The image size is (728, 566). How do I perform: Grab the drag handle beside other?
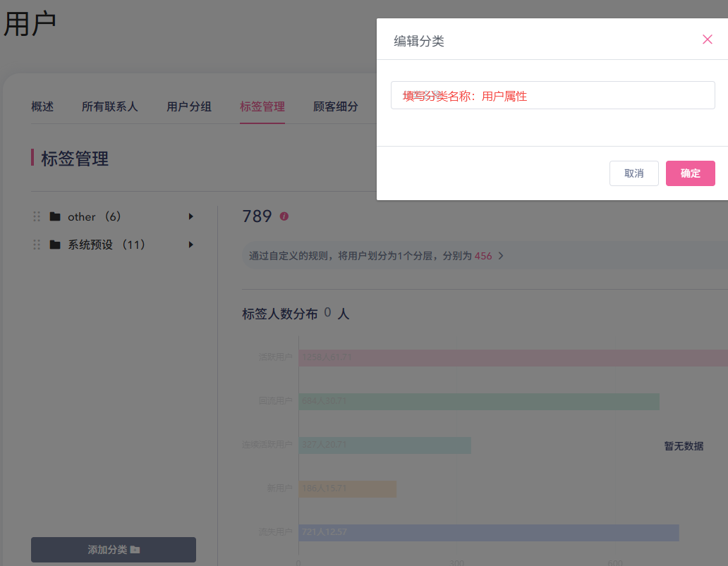tap(37, 216)
